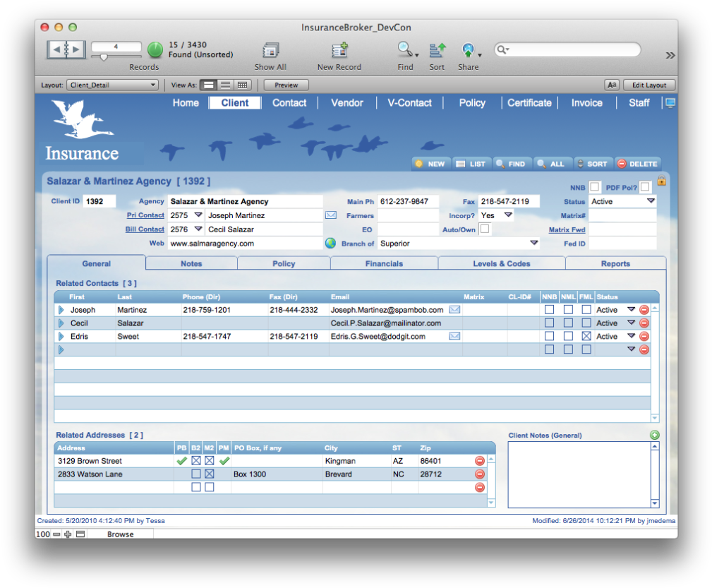Click the toolbar quick search field
This screenshot has height=588, width=712.
[x=567, y=49]
